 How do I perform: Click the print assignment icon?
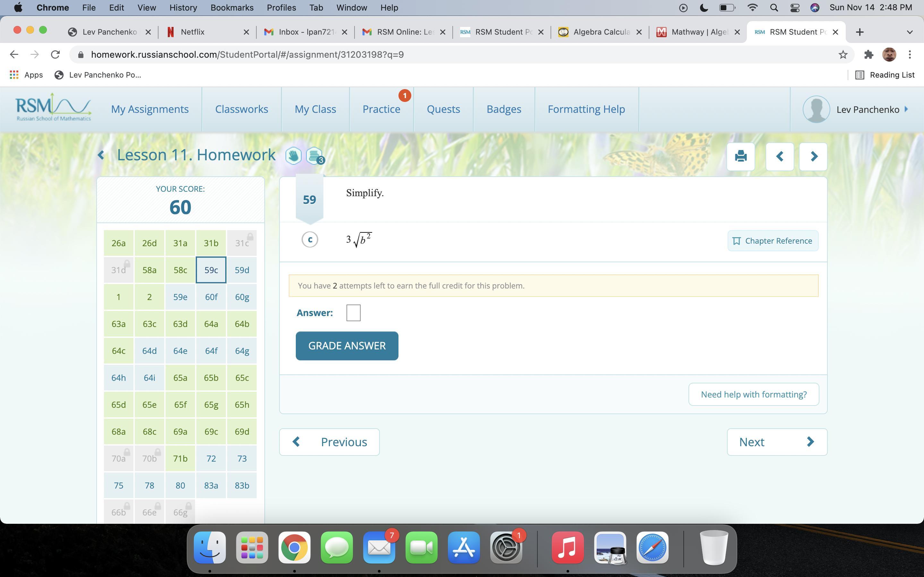740,156
